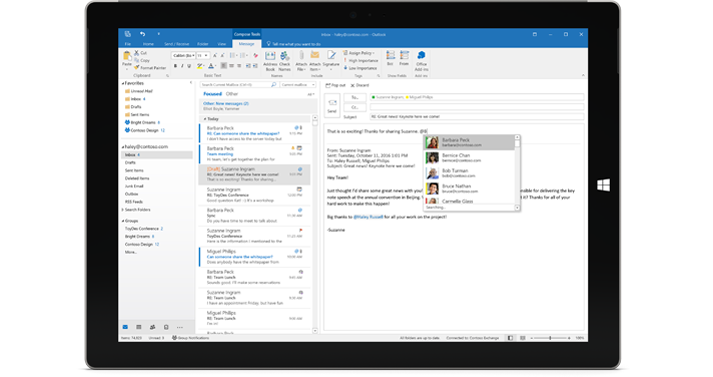This screenshot has height=377, width=713.
Task: Open Assign Policy dropdown
Action: (x=359, y=53)
